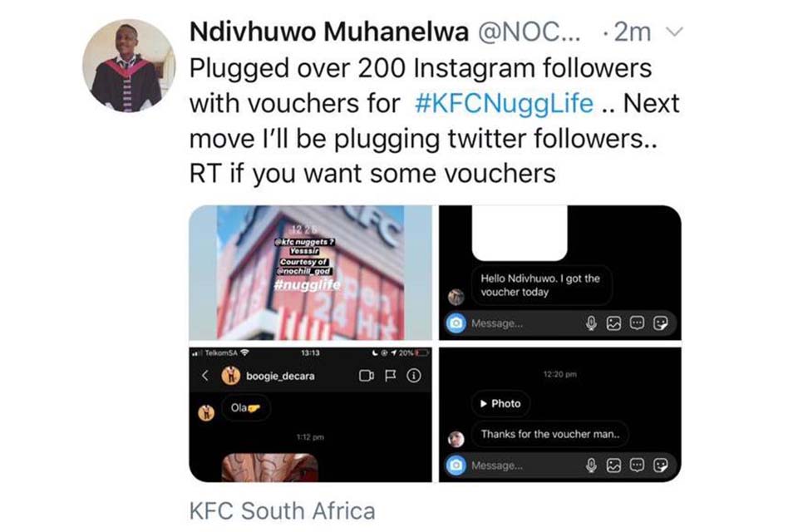Open the boogie_decara username in chat header
This screenshot has height=532, width=798.
280,376
